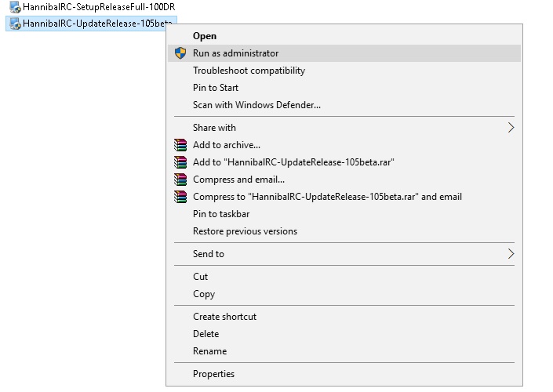This screenshot has width=553, height=392.
Task: Scan the file with Windows Defender
Action: [x=256, y=105]
